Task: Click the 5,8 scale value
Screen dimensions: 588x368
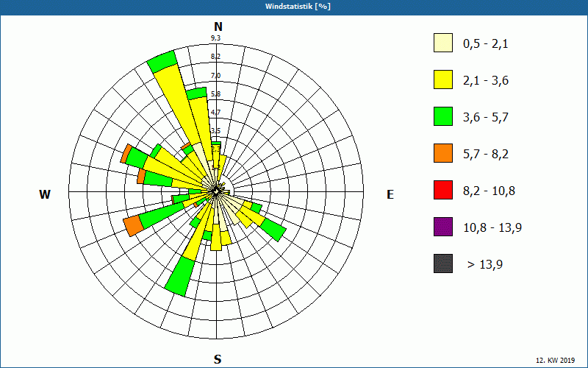Action: [215, 94]
